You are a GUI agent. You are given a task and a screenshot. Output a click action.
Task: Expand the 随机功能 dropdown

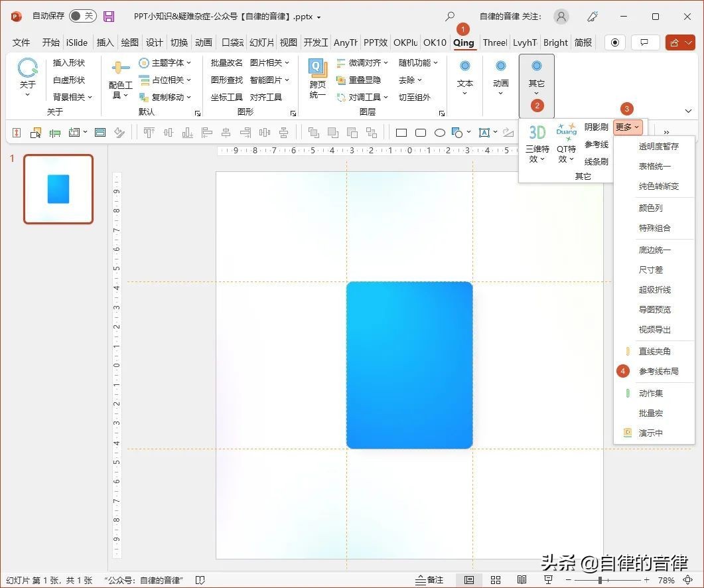click(418, 63)
